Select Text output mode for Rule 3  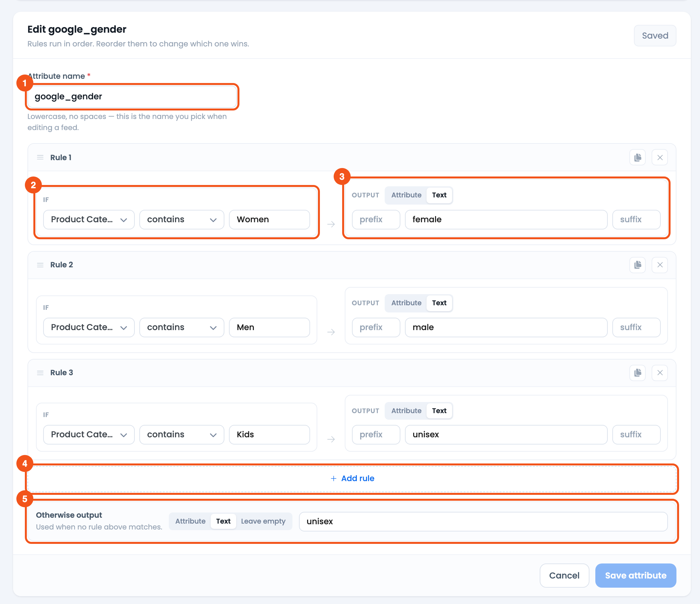[x=439, y=411]
